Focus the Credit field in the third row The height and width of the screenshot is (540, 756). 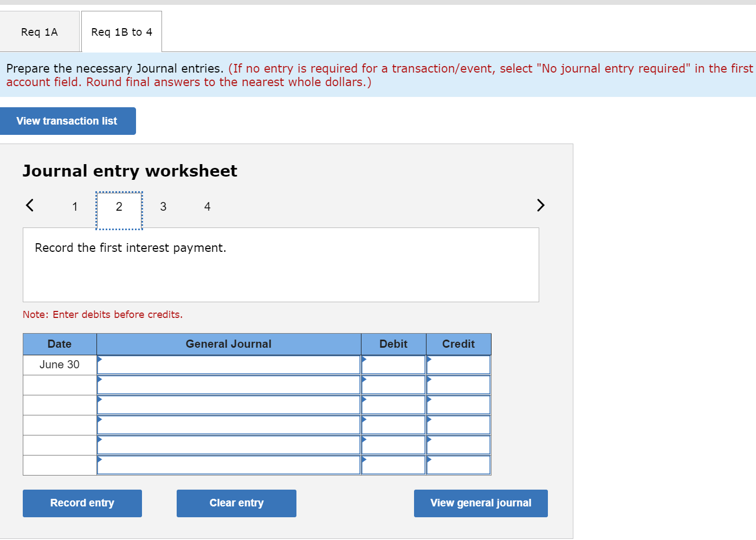pyautogui.click(x=458, y=405)
